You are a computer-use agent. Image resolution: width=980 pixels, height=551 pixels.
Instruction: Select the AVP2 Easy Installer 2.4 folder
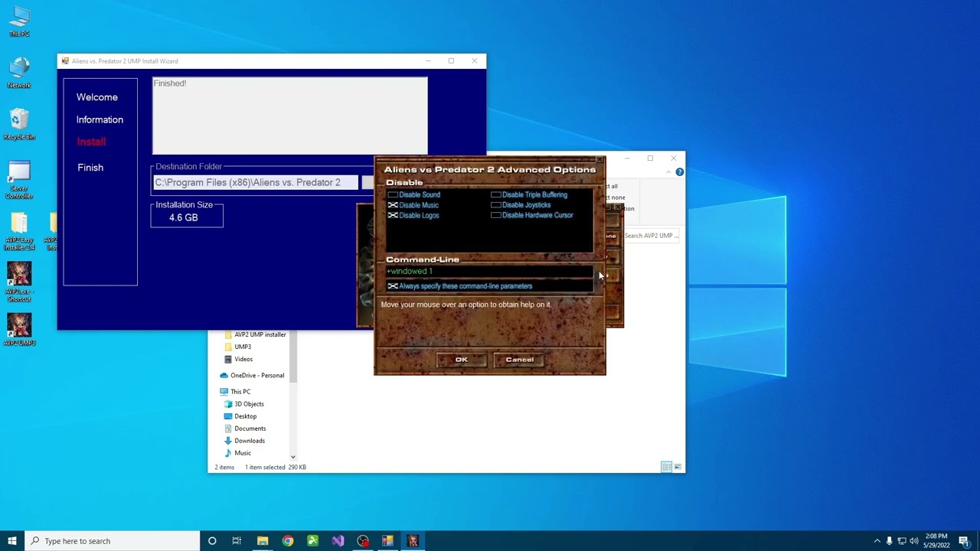[19, 231]
